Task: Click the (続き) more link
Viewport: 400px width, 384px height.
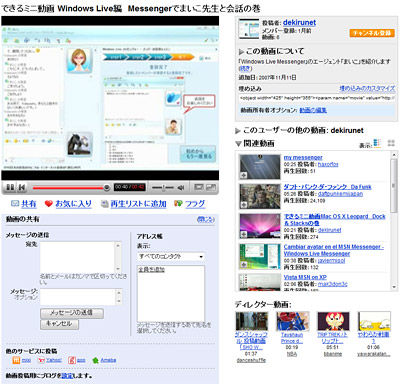Action: pos(245,68)
